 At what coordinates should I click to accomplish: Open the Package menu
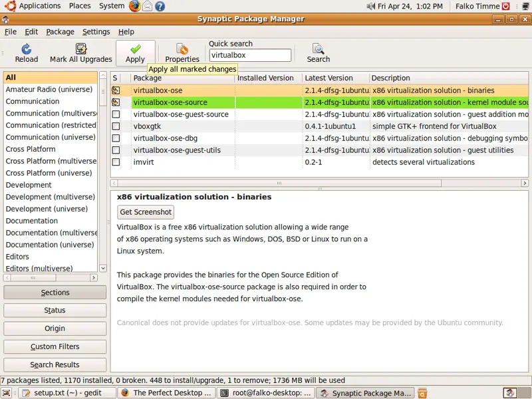(x=60, y=32)
